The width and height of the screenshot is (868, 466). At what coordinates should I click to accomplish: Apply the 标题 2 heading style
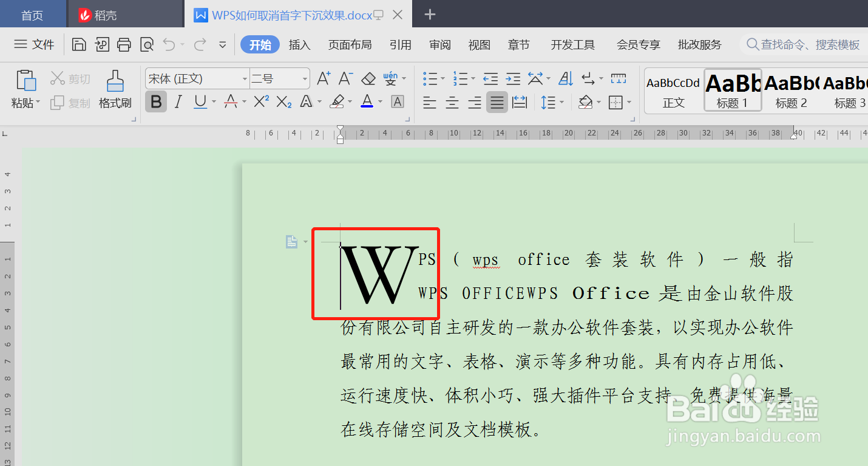point(791,91)
